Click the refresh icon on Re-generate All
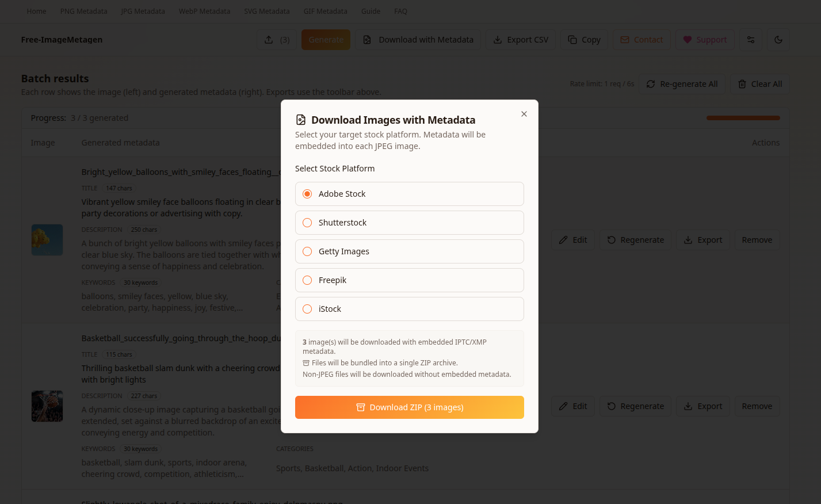 click(x=651, y=84)
